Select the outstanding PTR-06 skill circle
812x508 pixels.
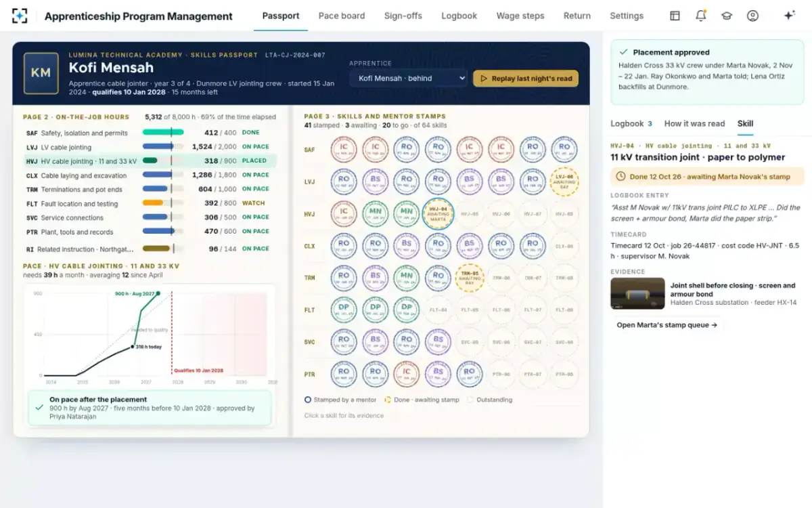point(501,374)
